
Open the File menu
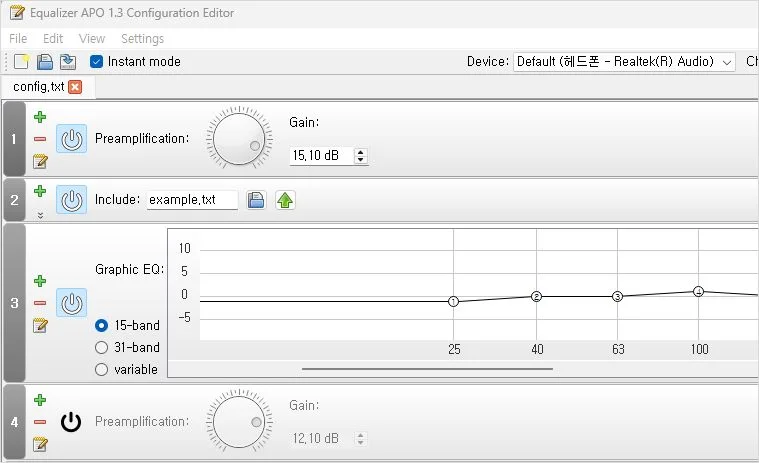tap(18, 39)
